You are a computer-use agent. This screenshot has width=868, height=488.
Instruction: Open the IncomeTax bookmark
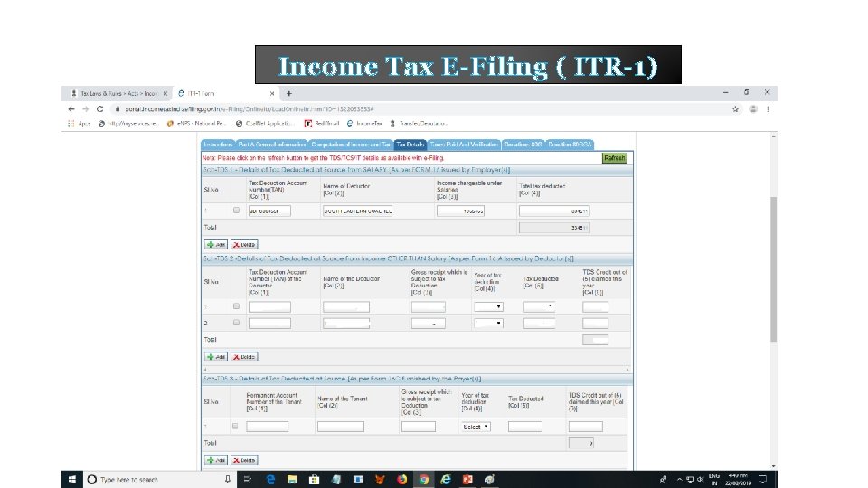364,124
